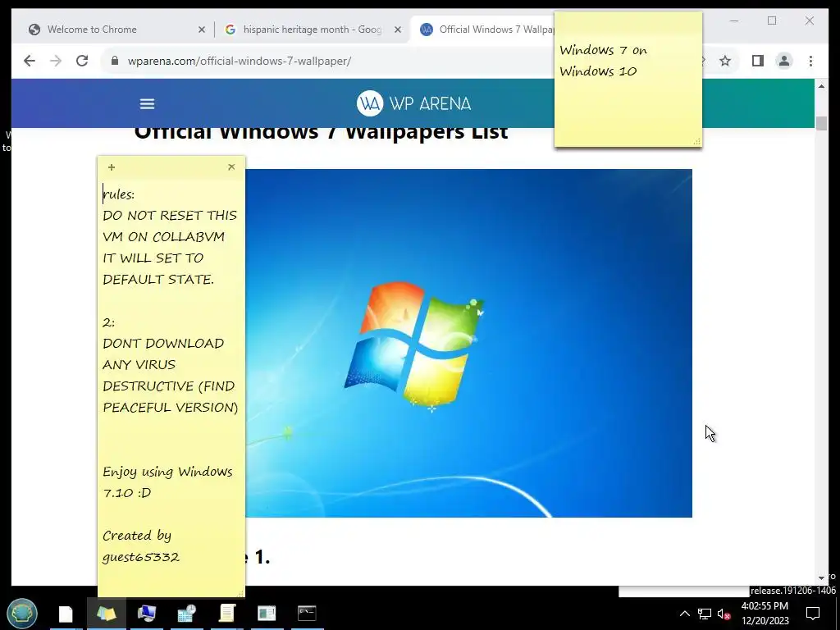Open the Action Center notifications icon

click(813, 614)
